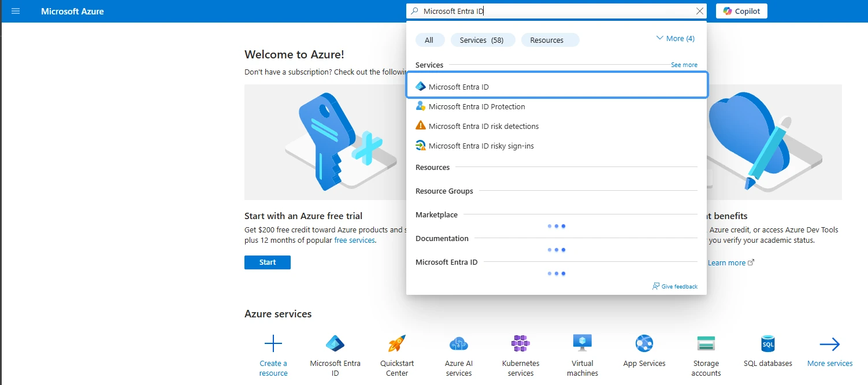Open the free services link
This screenshot has width=868, height=385.
tap(355, 240)
